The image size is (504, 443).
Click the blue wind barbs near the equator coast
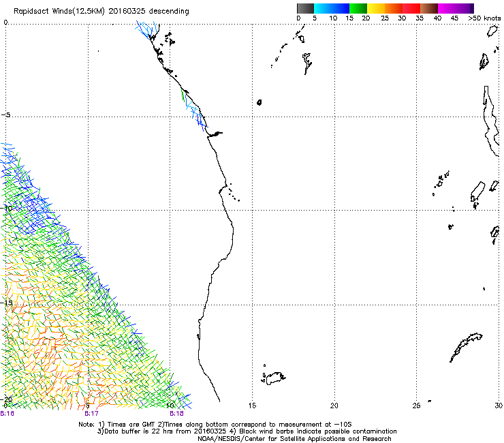tap(147, 30)
